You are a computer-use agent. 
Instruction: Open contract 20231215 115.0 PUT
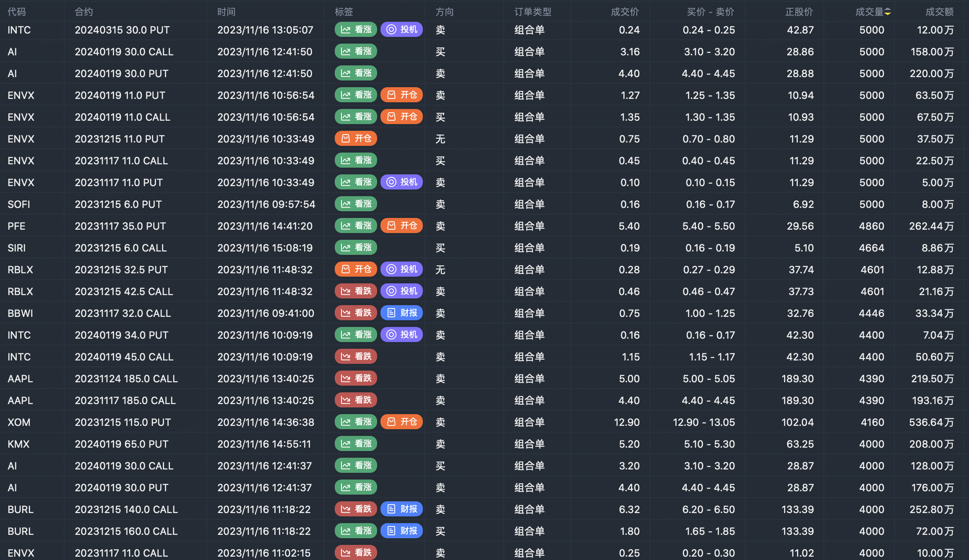[x=123, y=422]
